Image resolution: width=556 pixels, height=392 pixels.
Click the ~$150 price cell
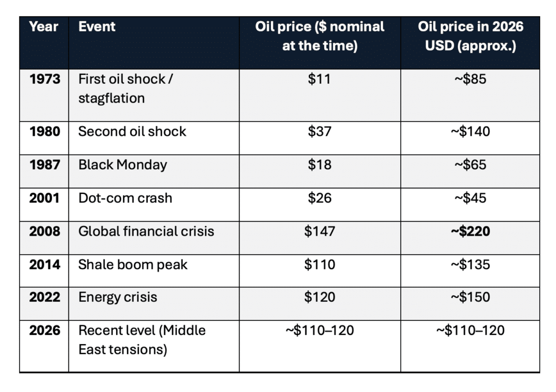[x=470, y=298]
